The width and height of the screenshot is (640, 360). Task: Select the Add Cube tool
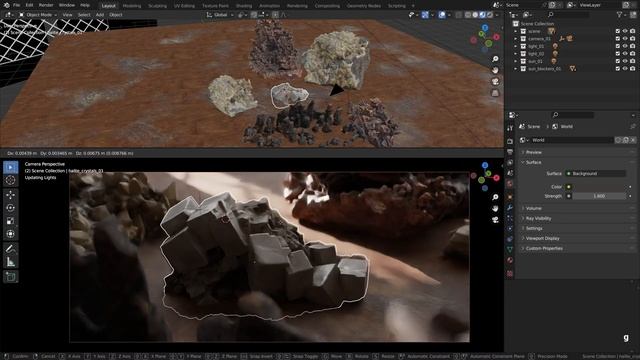pos(11,277)
